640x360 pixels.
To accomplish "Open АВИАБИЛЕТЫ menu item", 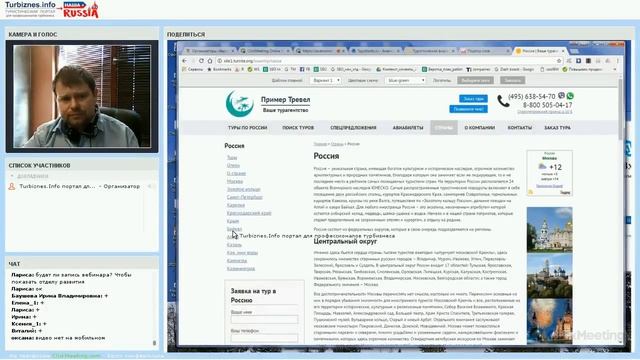I will (x=408, y=128).
